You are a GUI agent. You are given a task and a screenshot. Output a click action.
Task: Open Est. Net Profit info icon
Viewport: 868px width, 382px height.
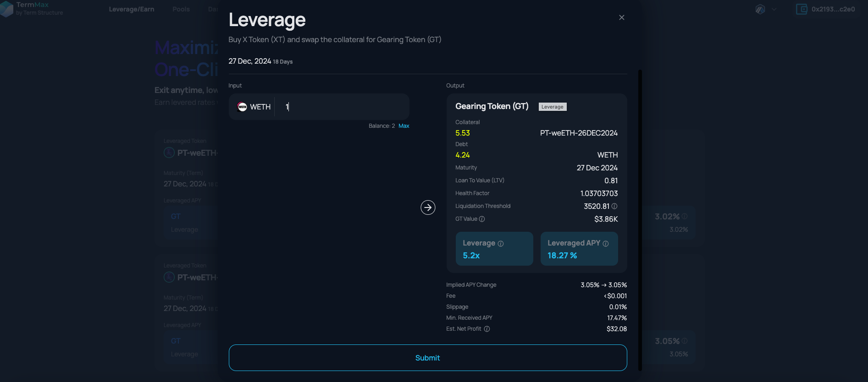(x=487, y=329)
